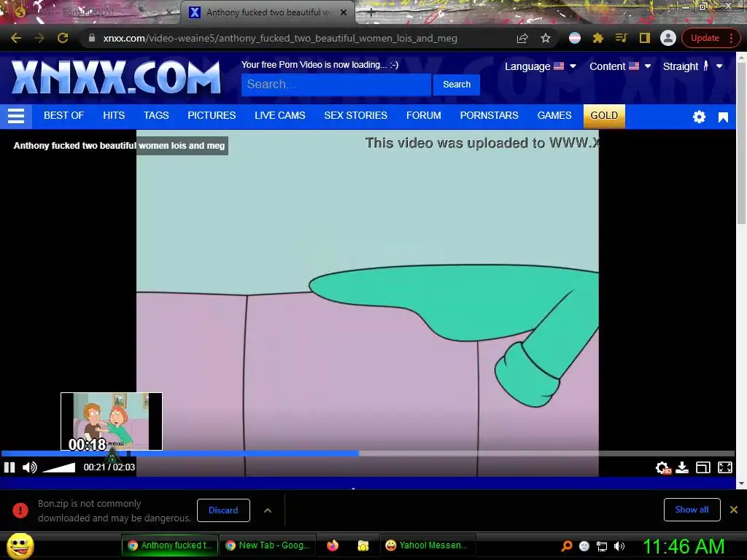Discard the Bon.zip download
The height and width of the screenshot is (560, 747).
(223, 510)
